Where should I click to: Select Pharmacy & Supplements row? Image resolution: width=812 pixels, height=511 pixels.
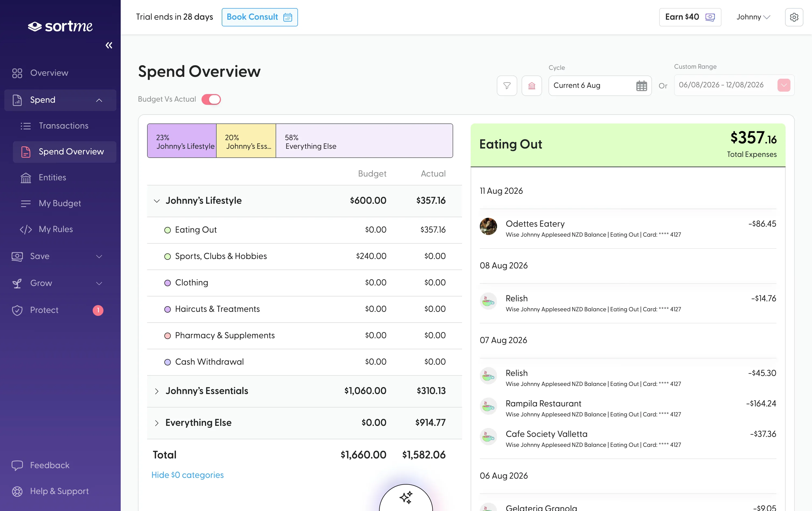[304, 336]
